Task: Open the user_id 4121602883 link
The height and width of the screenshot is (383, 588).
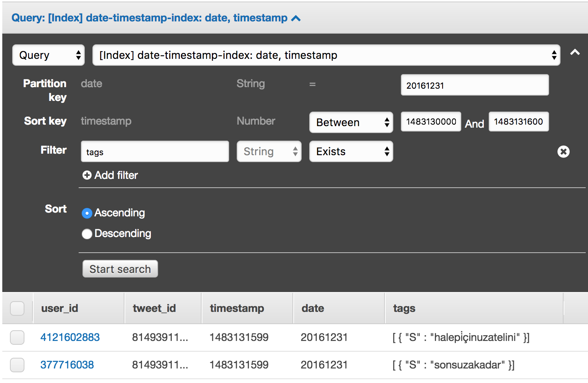Action: 70,337
